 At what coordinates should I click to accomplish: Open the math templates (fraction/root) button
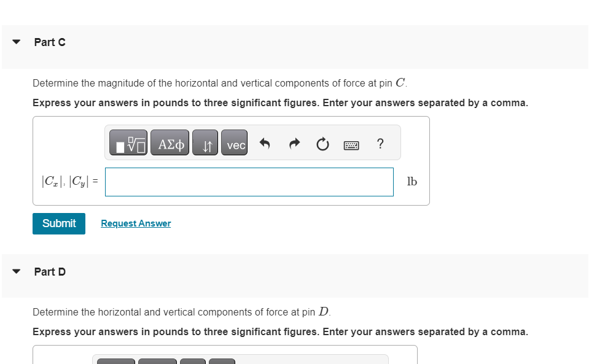[x=128, y=142]
